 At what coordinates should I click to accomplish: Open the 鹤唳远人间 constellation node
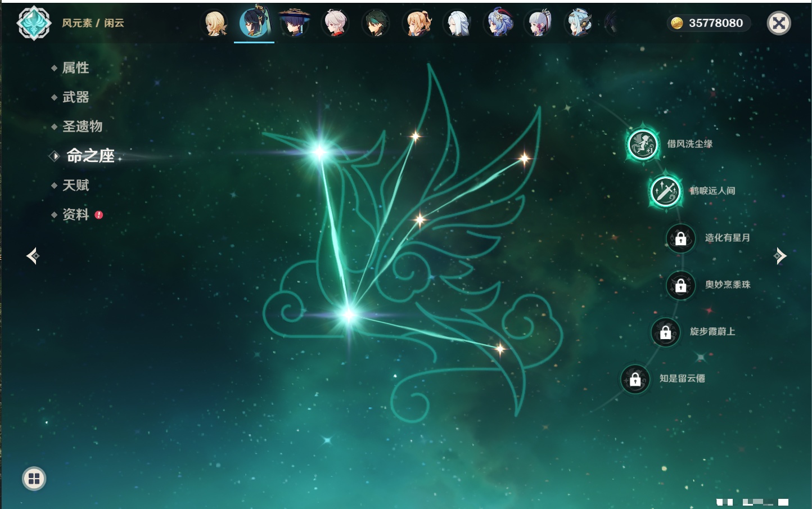[665, 191]
